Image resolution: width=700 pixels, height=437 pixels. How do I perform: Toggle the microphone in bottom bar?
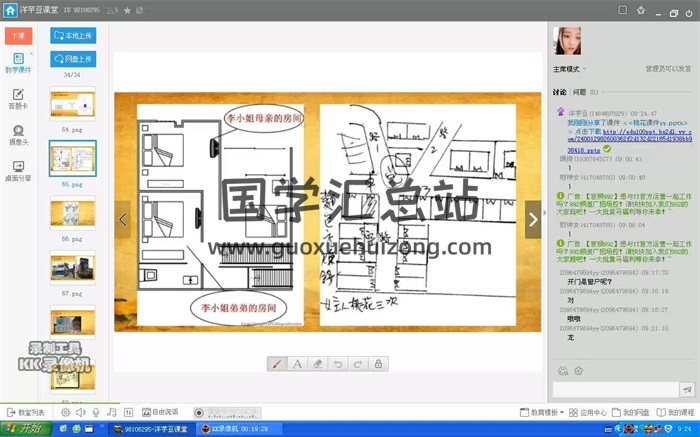pos(96,412)
